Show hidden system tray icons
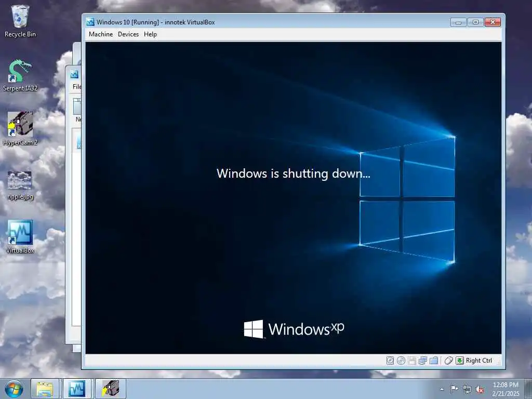Viewport: 532px width, 399px height. 442,389
